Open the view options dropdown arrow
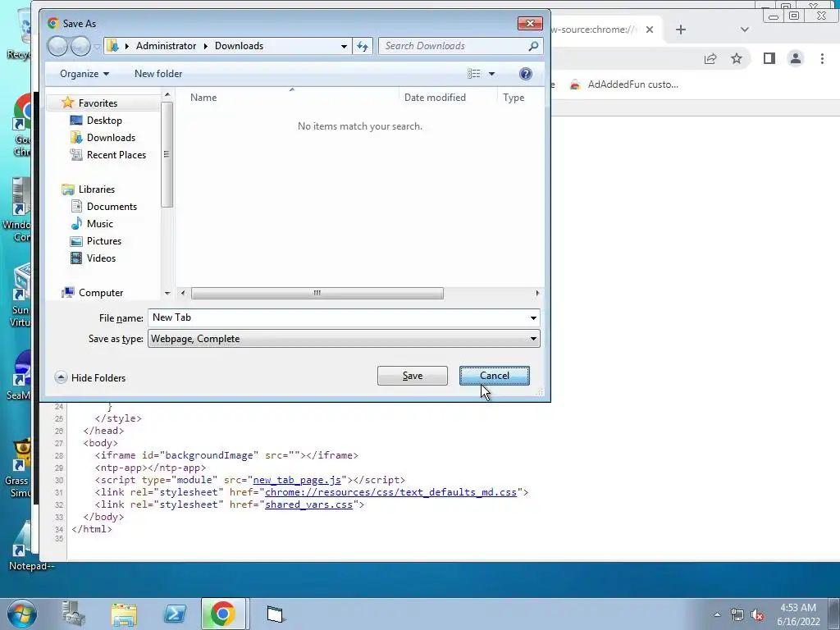Image resolution: width=840 pixels, height=630 pixels. click(x=492, y=74)
